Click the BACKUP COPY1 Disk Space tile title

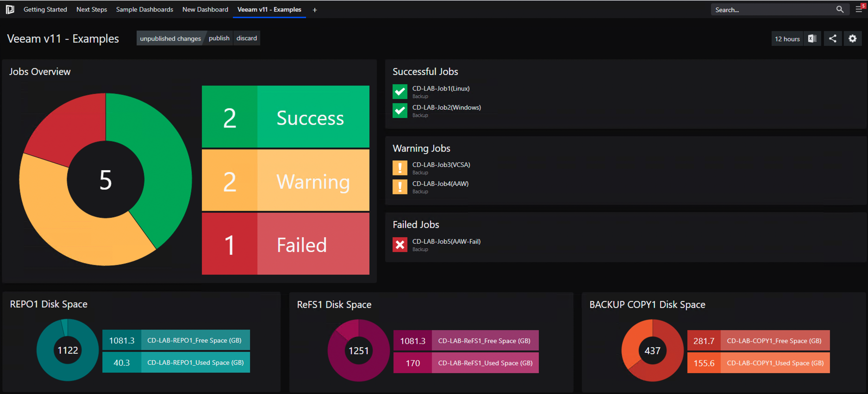[x=647, y=305]
